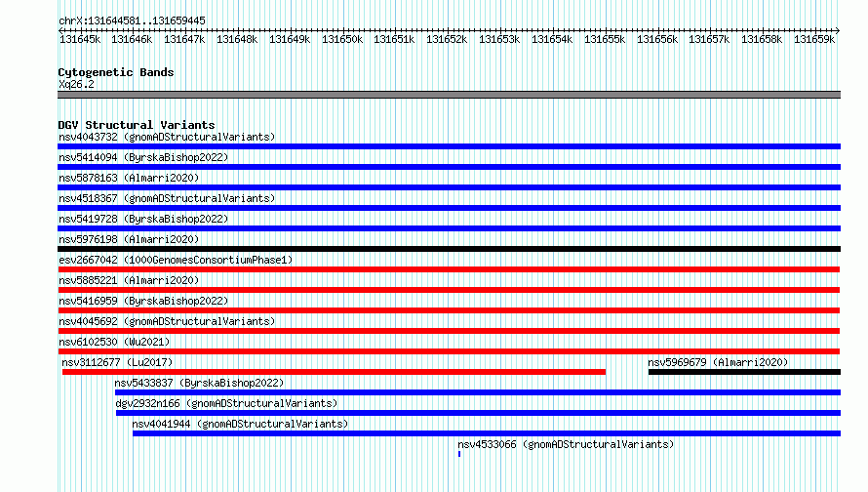Click the 131659k ruler position
This screenshot has height=492, width=868.
(x=814, y=39)
